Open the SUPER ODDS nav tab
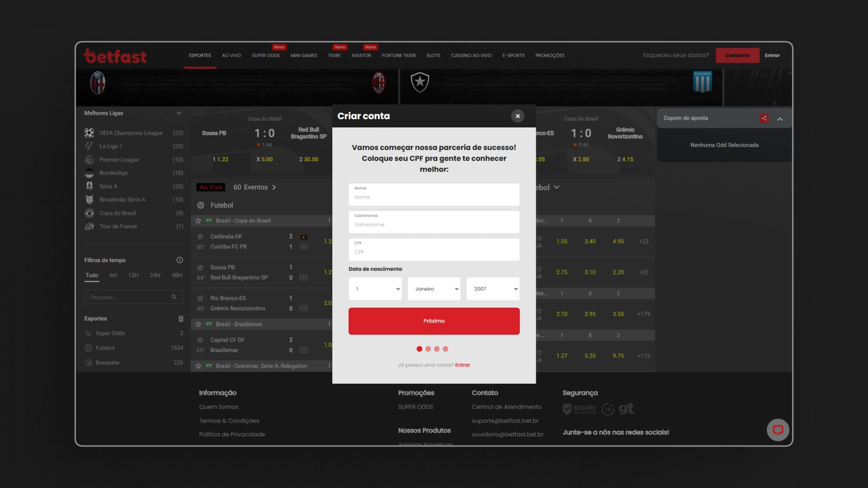The image size is (868, 488). click(x=266, y=56)
